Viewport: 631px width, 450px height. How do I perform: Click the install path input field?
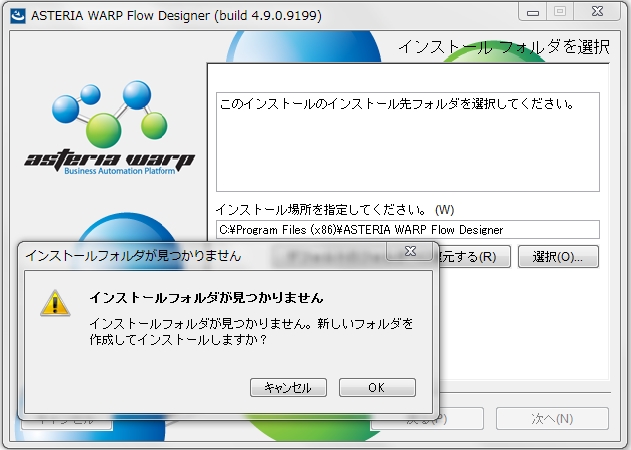click(407, 229)
